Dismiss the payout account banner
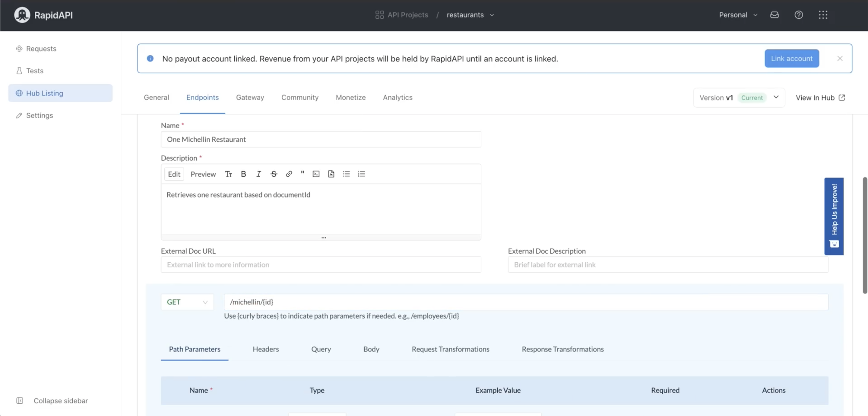The height and width of the screenshot is (416, 868). [x=840, y=59]
